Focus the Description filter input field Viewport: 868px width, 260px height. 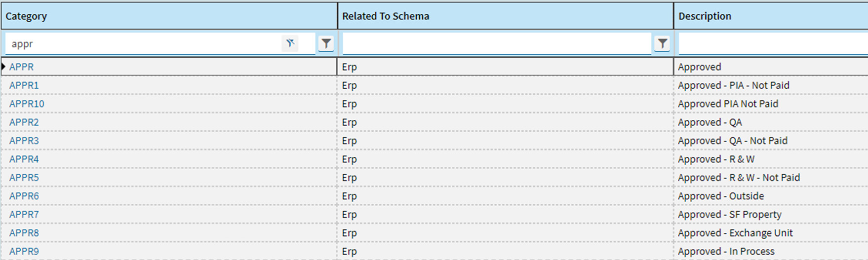pos(773,43)
